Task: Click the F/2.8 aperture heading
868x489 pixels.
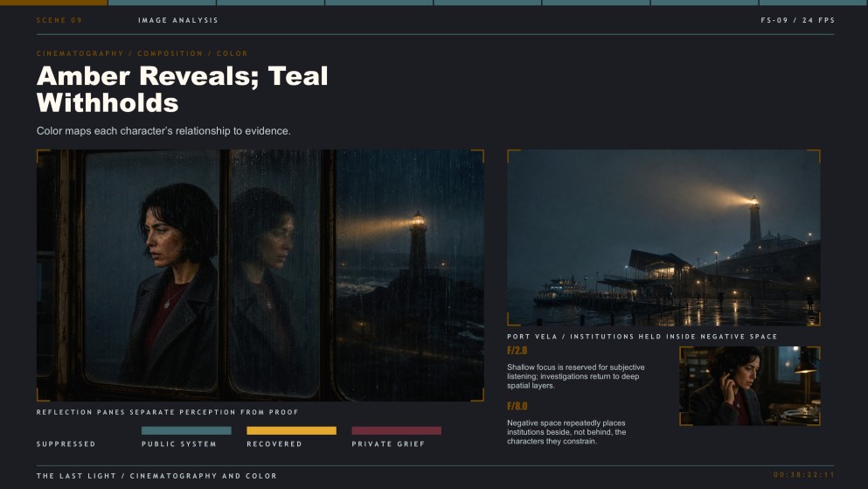Action: click(x=517, y=351)
